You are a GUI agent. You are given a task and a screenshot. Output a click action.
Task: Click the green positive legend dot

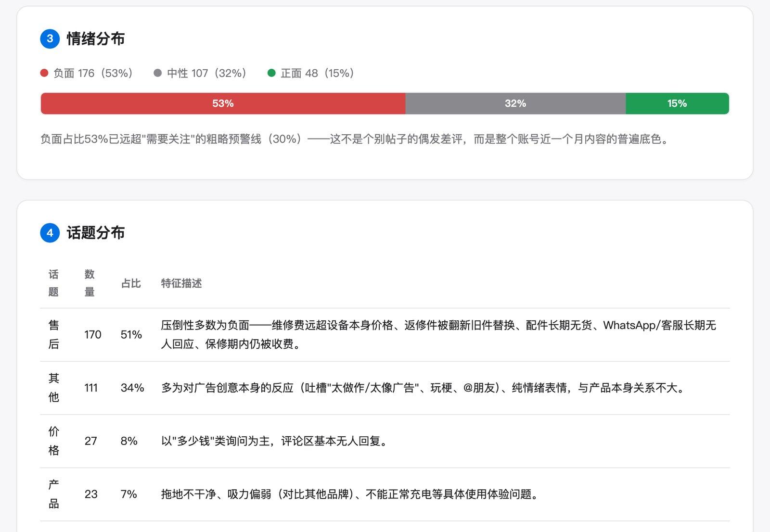(271, 73)
